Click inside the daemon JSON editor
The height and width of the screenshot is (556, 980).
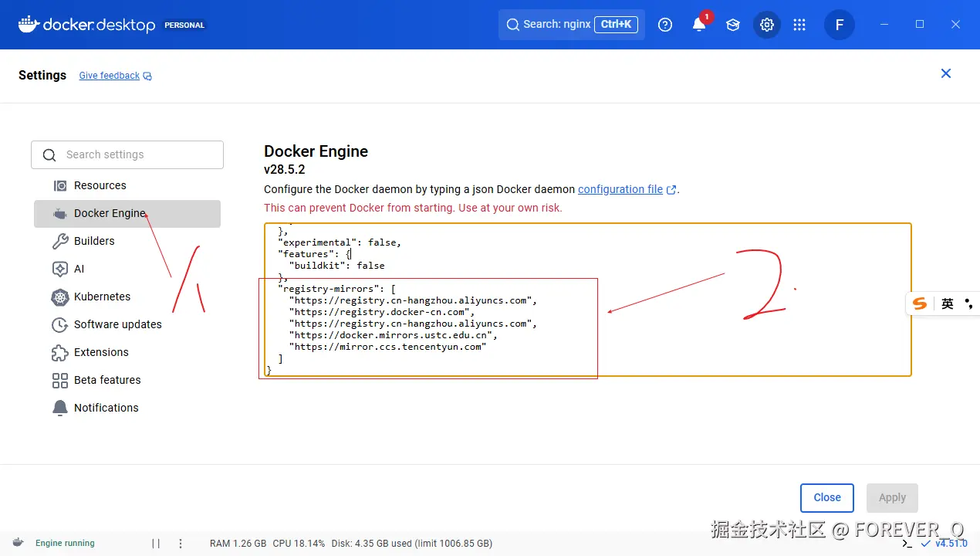tap(587, 300)
